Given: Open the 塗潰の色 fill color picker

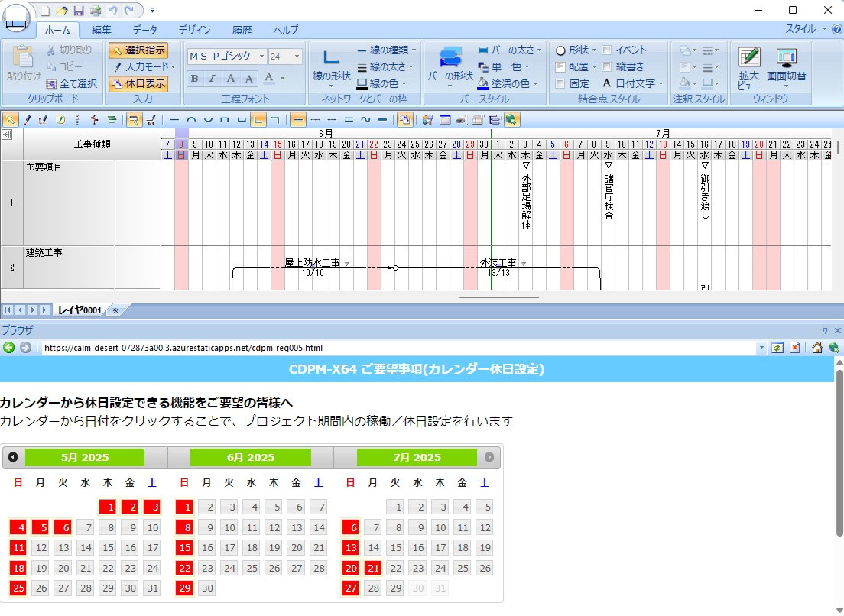Looking at the screenshot, I should [508, 83].
